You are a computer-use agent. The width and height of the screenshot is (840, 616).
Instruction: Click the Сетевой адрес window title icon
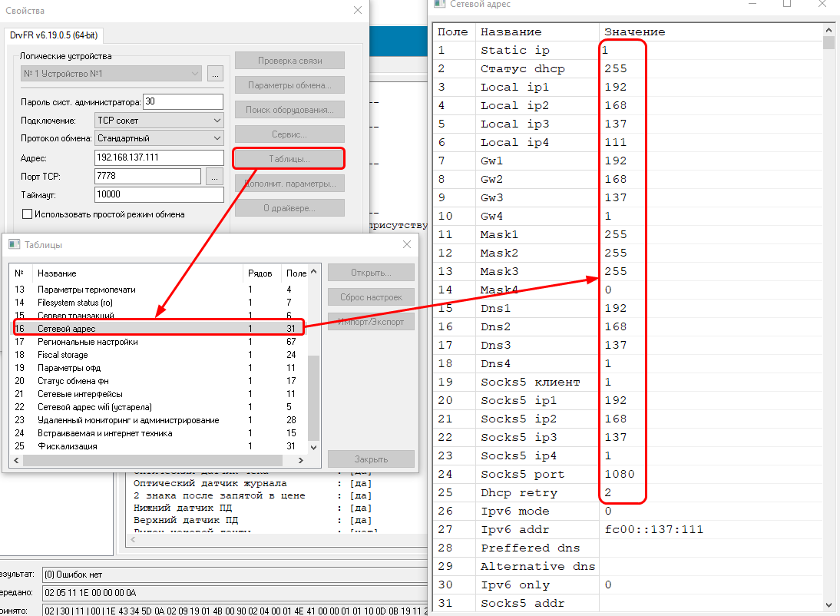(439, 5)
